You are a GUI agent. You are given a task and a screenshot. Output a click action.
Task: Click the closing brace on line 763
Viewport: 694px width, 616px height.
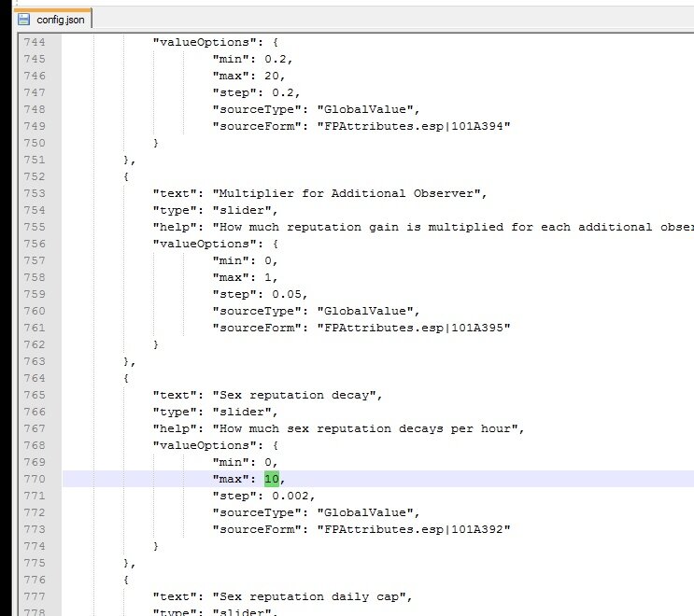click(x=128, y=362)
